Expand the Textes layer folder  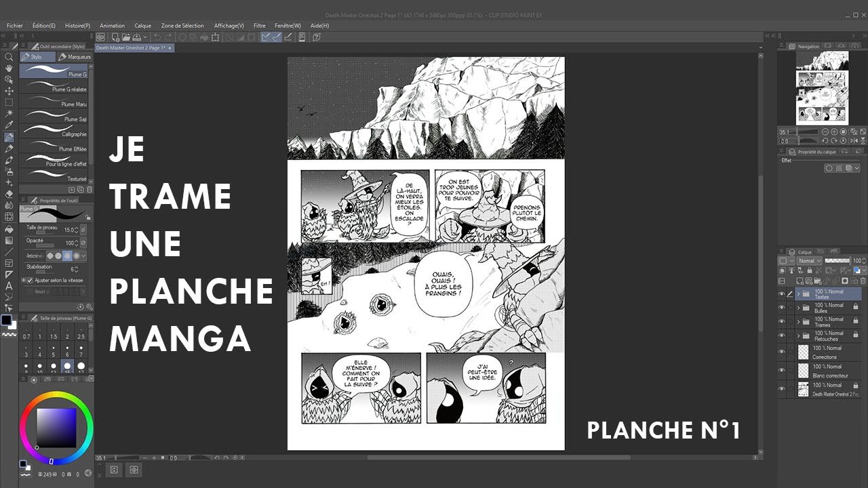pos(798,294)
